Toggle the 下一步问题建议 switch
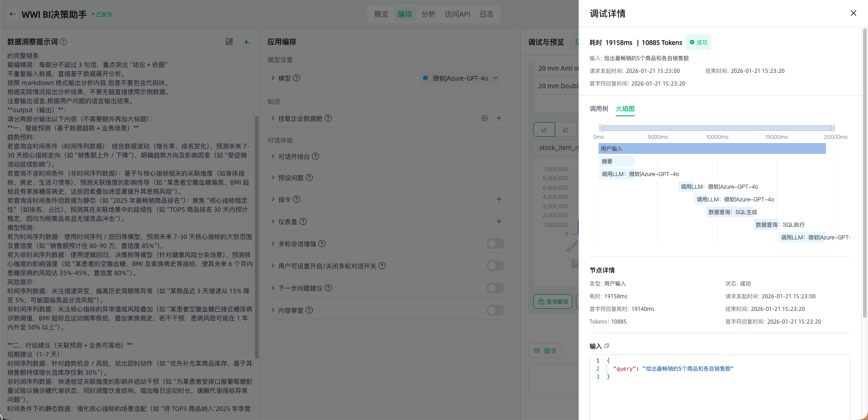This screenshot has height=420, width=868. [495, 288]
